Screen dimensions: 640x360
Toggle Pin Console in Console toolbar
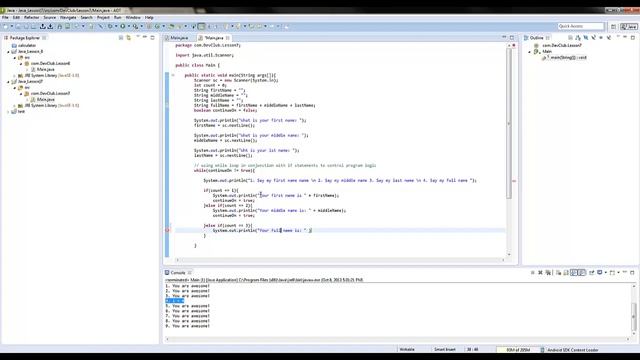[x=591, y=272]
